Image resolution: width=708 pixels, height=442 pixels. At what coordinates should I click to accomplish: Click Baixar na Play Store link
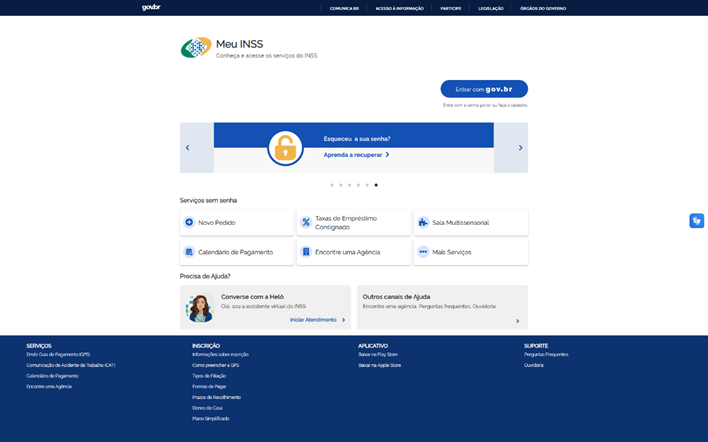[378, 354]
